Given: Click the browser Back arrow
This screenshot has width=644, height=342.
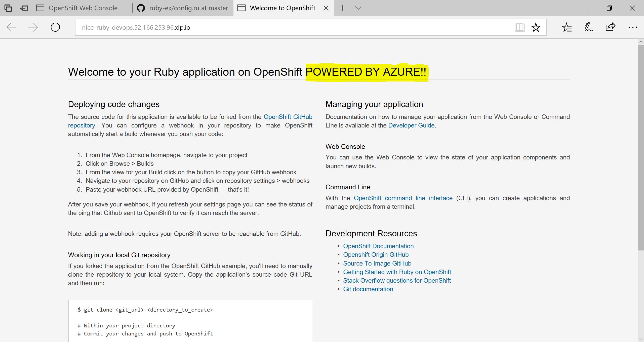Looking at the screenshot, I should click(11, 27).
